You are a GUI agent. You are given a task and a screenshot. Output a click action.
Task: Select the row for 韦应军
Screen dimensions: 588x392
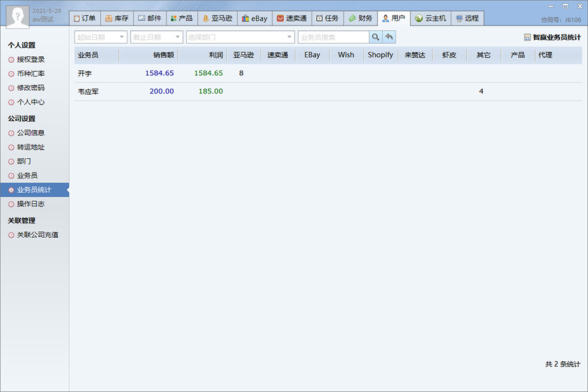point(328,91)
